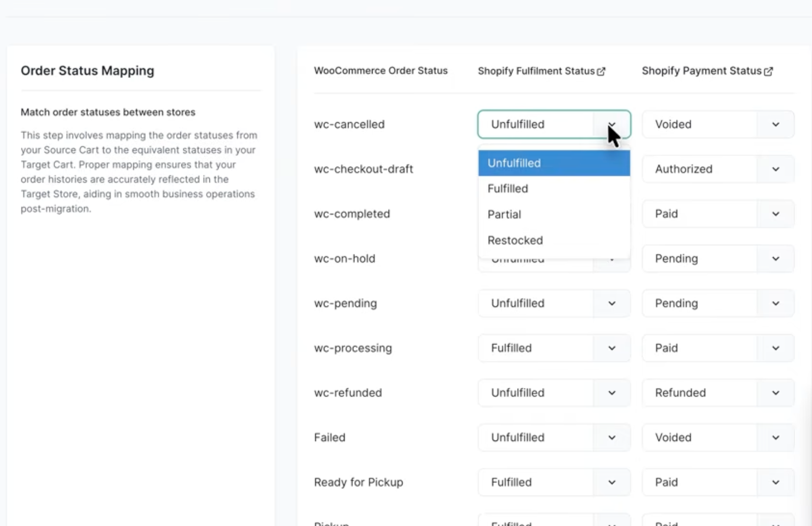This screenshot has width=812, height=526.
Task: Click the WooCommerce Order Status column header
Action: click(x=381, y=71)
